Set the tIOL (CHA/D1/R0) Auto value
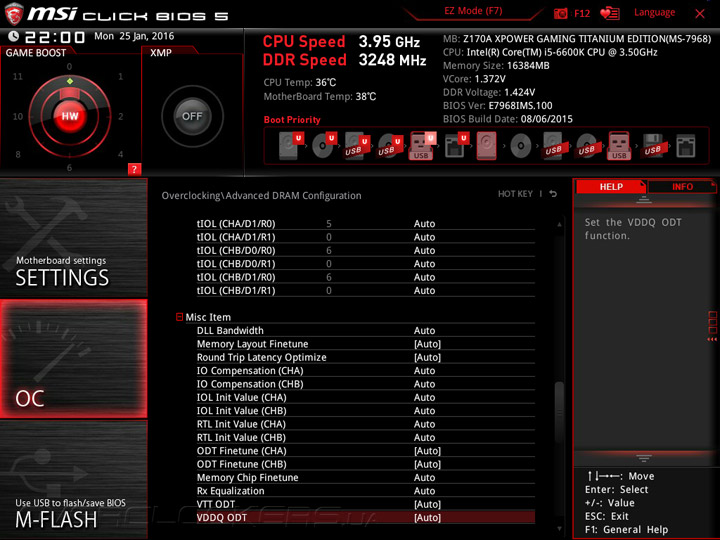 pyautogui.click(x=424, y=224)
